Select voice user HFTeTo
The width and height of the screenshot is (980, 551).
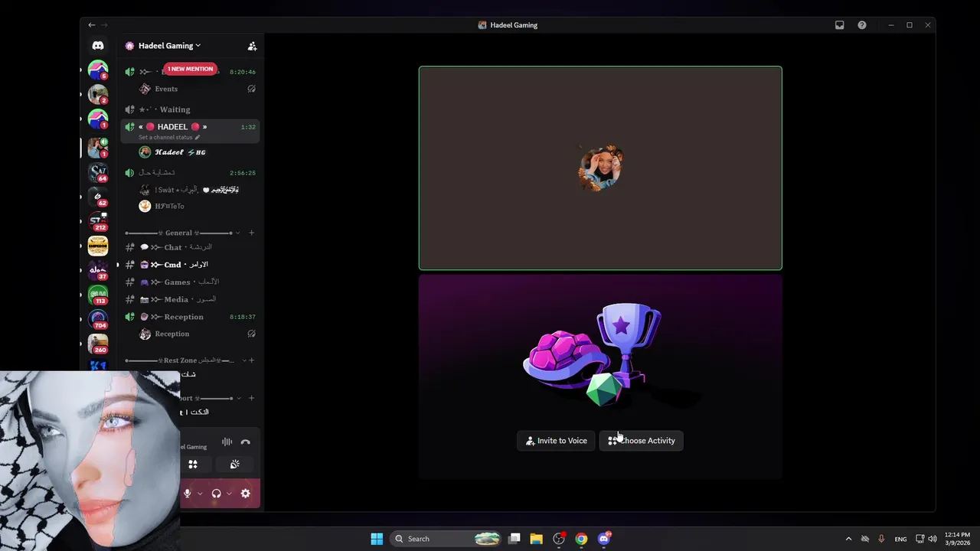coord(198,206)
